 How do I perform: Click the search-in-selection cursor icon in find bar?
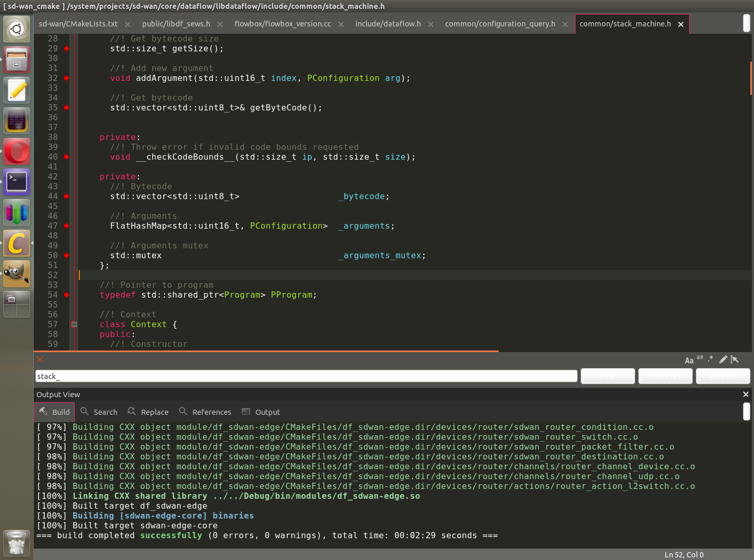point(735,359)
